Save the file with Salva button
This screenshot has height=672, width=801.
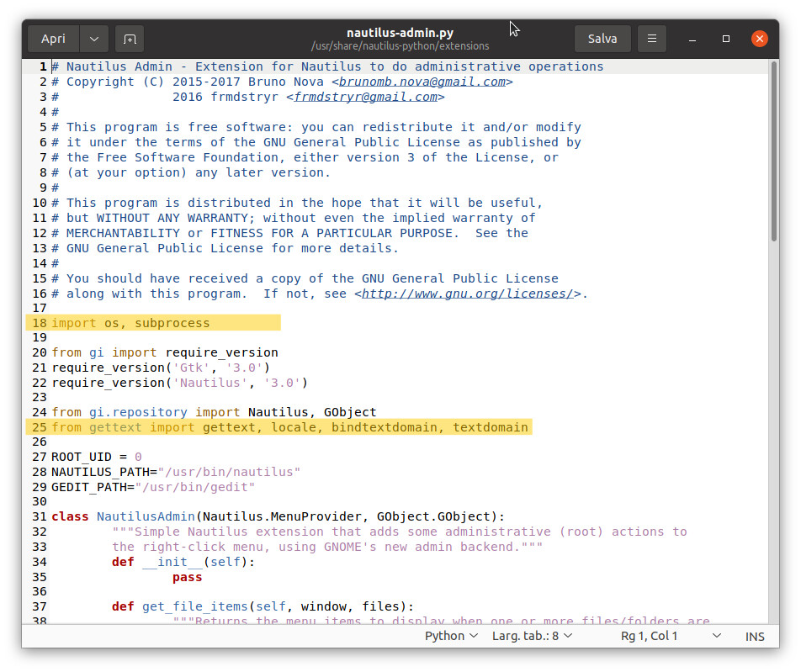[x=602, y=39]
